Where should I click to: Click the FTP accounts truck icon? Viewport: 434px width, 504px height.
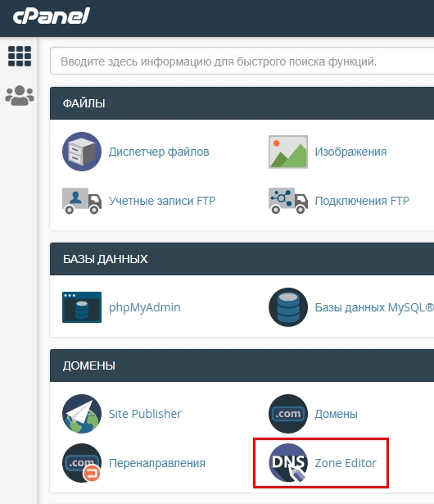tap(82, 201)
